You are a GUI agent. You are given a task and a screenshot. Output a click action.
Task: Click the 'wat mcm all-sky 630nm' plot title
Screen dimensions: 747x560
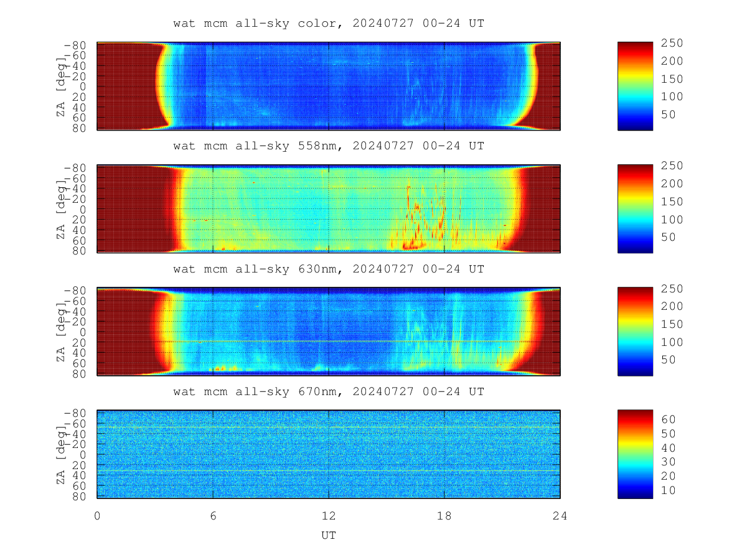pos(329,269)
